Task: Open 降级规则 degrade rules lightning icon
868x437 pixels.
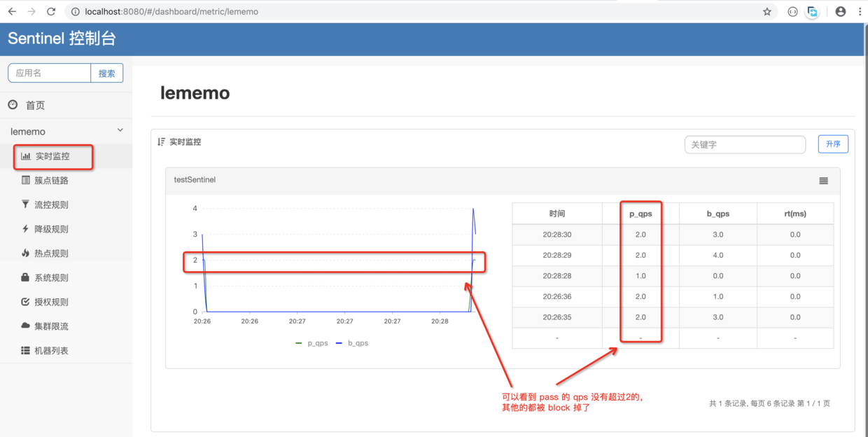Action: point(26,228)
